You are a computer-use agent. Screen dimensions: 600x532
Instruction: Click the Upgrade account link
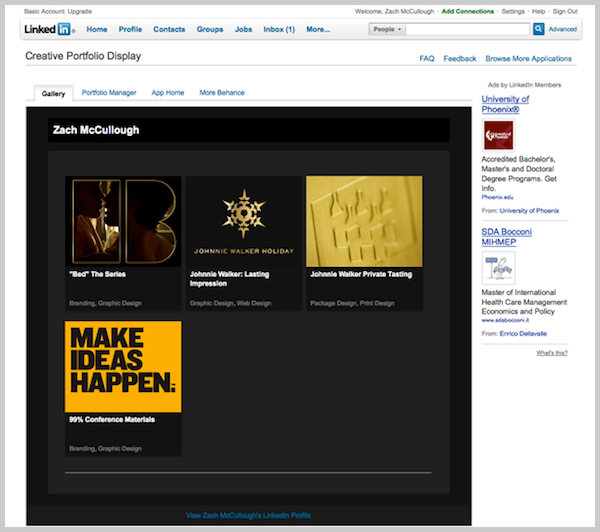80,11
